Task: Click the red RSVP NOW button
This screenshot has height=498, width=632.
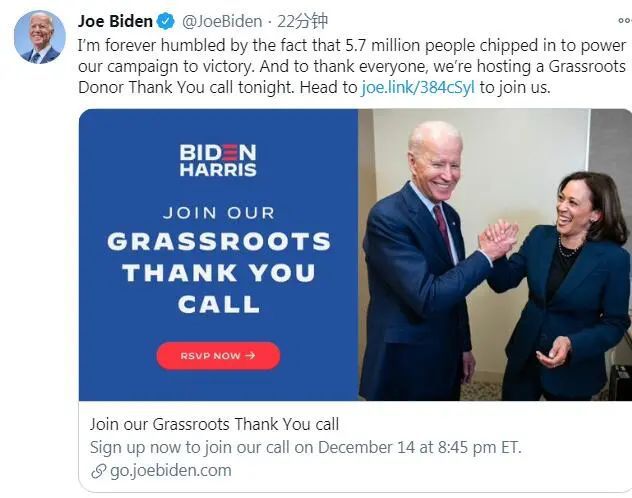Action: coord(218,356)
